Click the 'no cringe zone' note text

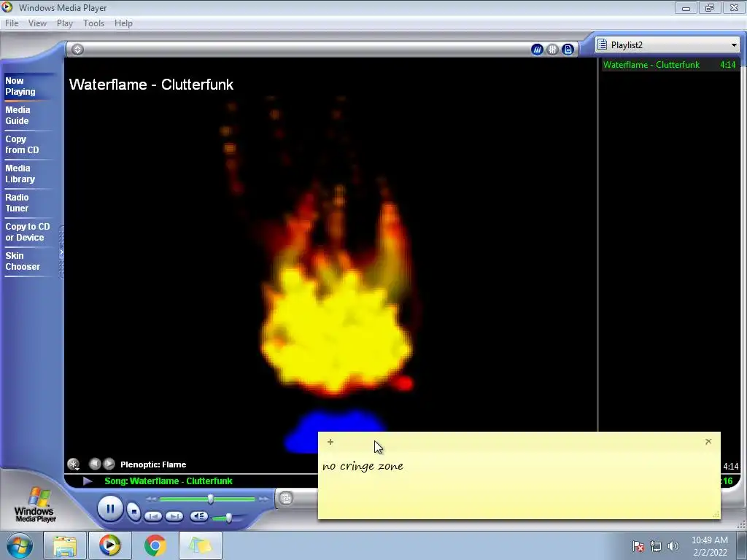coord(363,466)
